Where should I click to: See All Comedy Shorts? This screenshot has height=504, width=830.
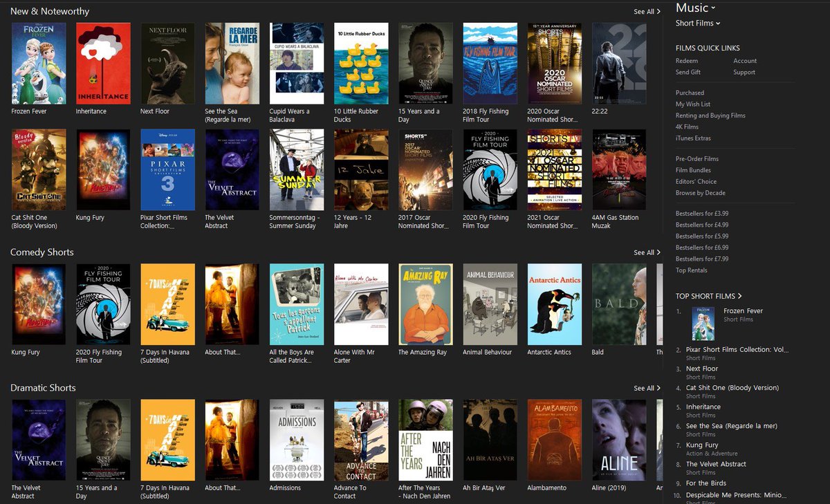[x=647, y=253]
